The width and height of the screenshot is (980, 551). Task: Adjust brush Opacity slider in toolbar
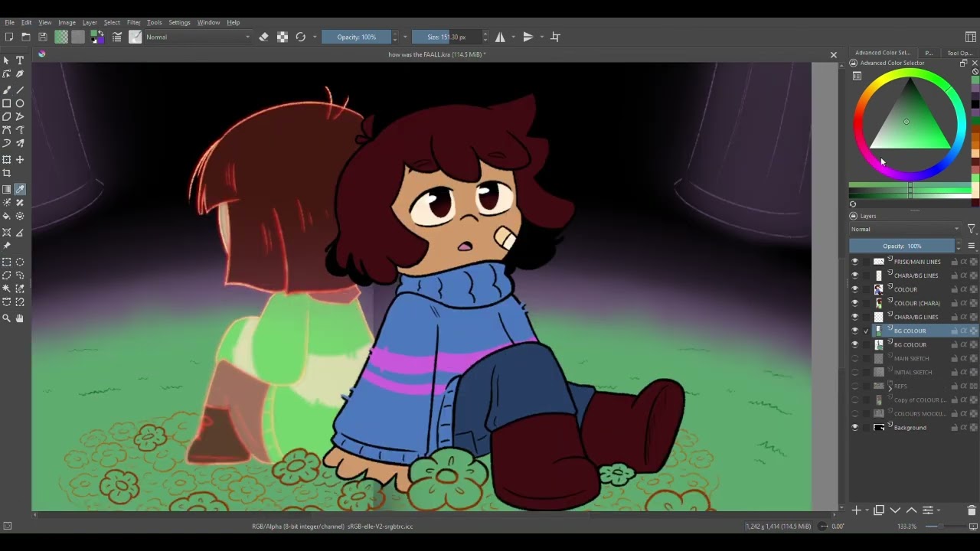357,37
